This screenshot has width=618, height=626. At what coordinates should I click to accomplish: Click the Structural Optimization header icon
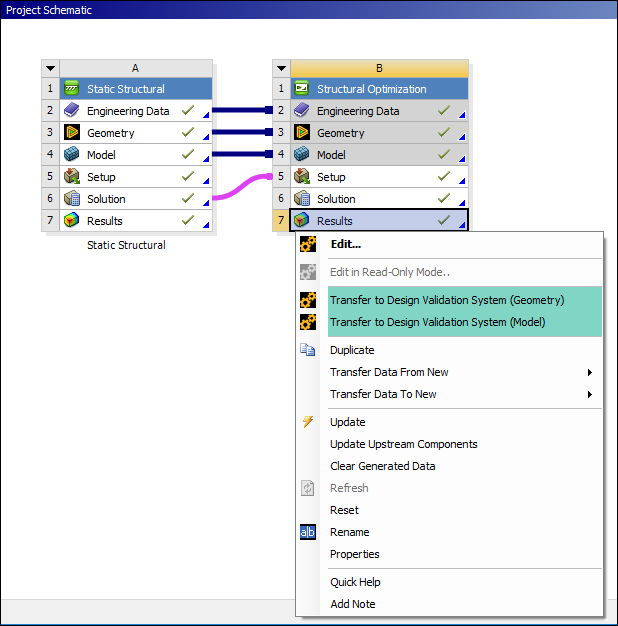tap(302, 88)
